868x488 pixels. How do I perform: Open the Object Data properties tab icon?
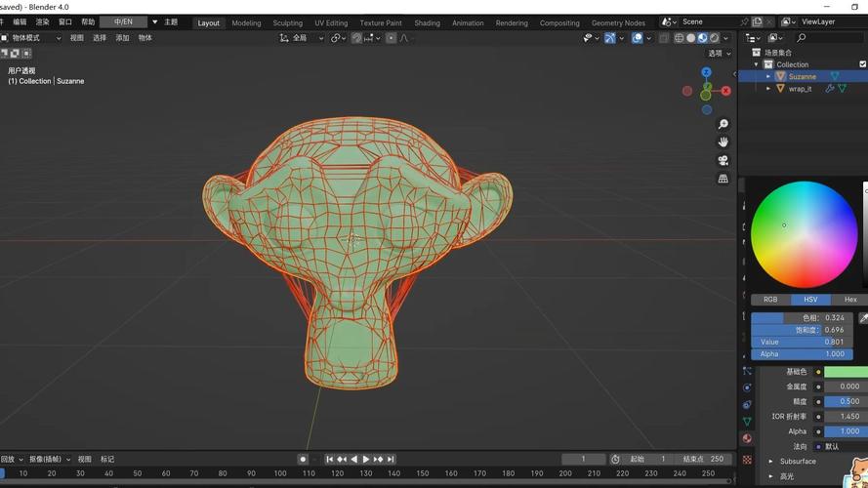pos(747,421)
